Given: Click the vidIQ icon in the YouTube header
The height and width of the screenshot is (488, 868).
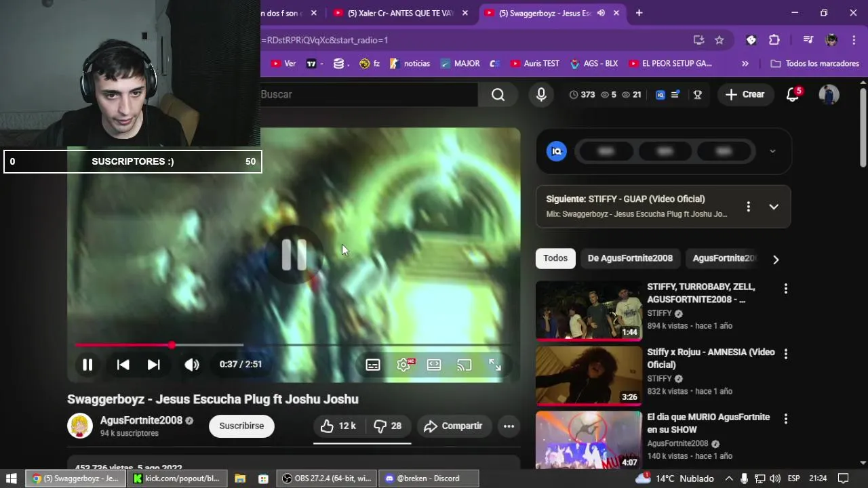Looking at the screenshot, I should point(660,95).
